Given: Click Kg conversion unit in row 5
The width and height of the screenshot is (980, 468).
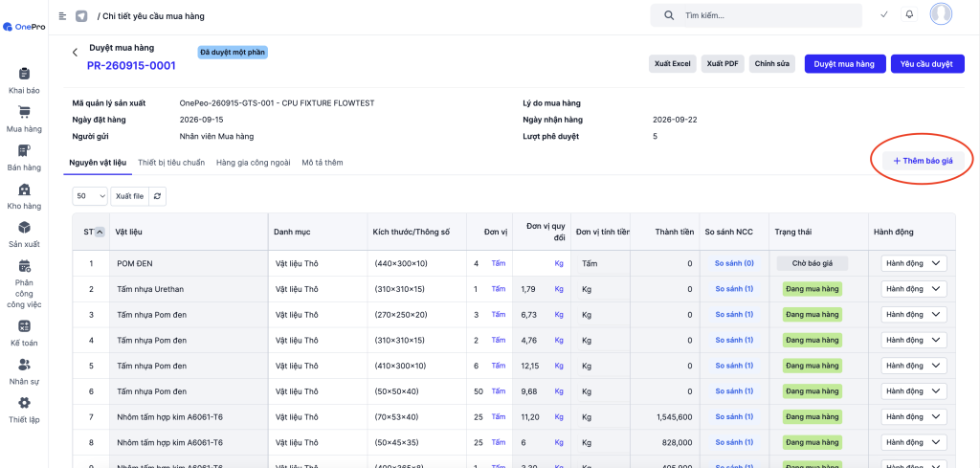Looking at the screenshot, I should (559, 366).
